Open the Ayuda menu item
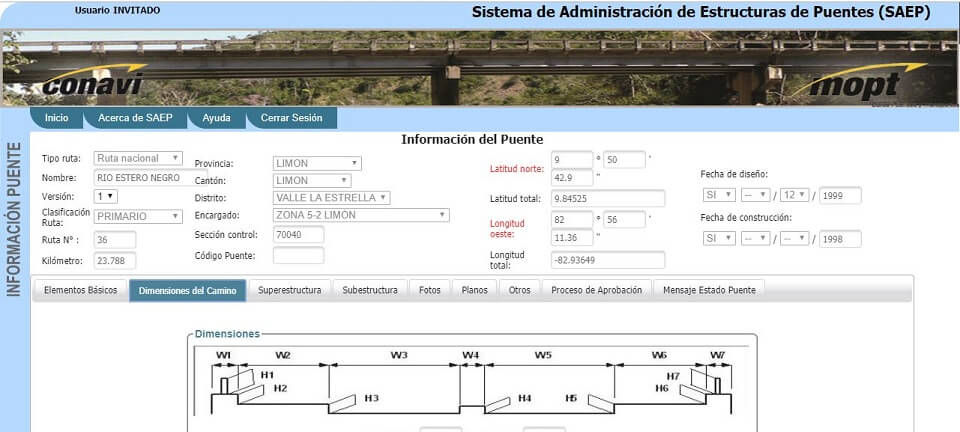This screenshot has height=432, width=960. [x=217, y=118]
